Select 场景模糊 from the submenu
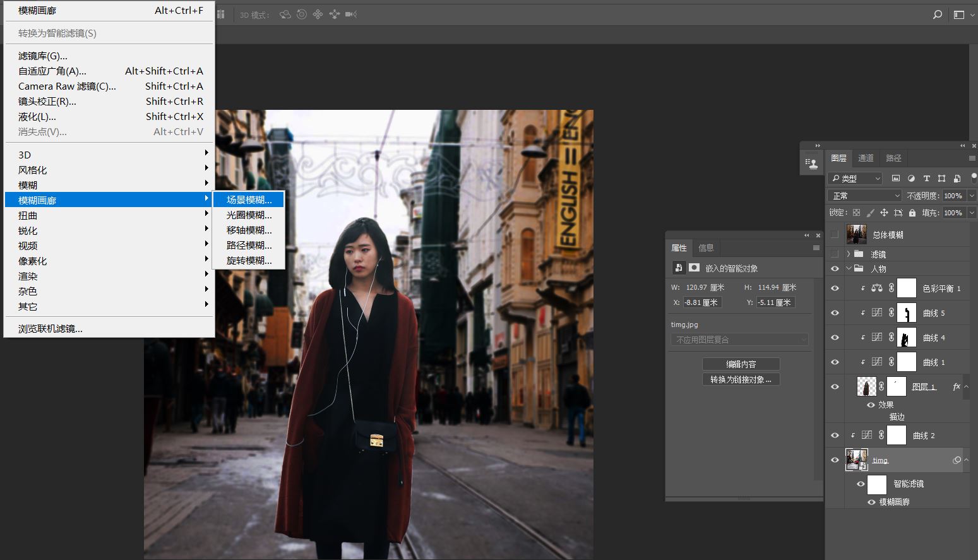This screenshot has width=978, height=560. coord(249,200)
